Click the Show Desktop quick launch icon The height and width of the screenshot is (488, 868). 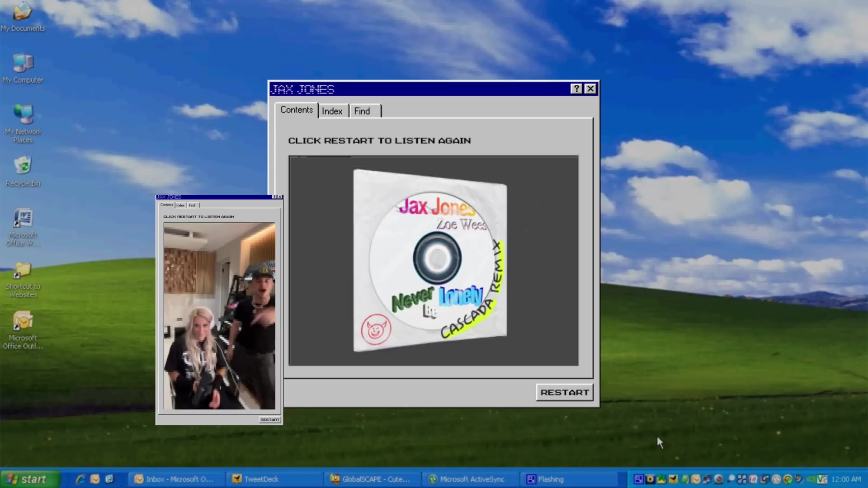[109, 479]
